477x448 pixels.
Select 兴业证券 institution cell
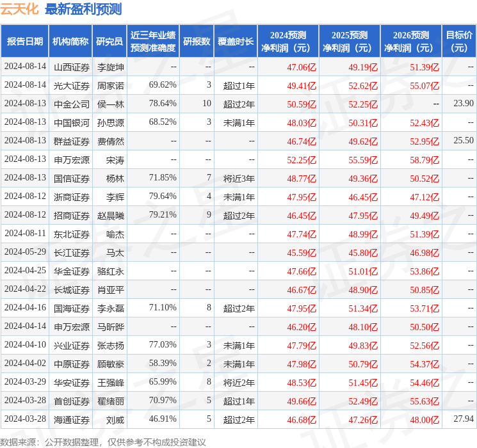(x=72, y=346)
